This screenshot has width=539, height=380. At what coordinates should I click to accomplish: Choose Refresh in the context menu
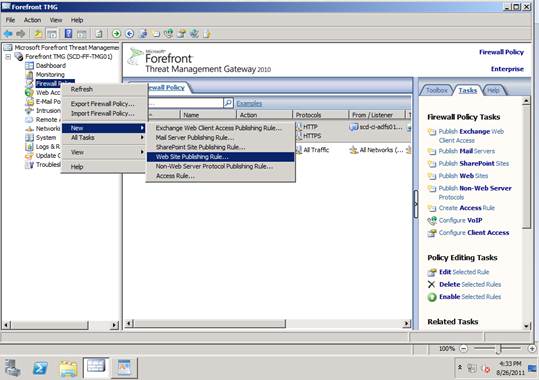point(103,89)
